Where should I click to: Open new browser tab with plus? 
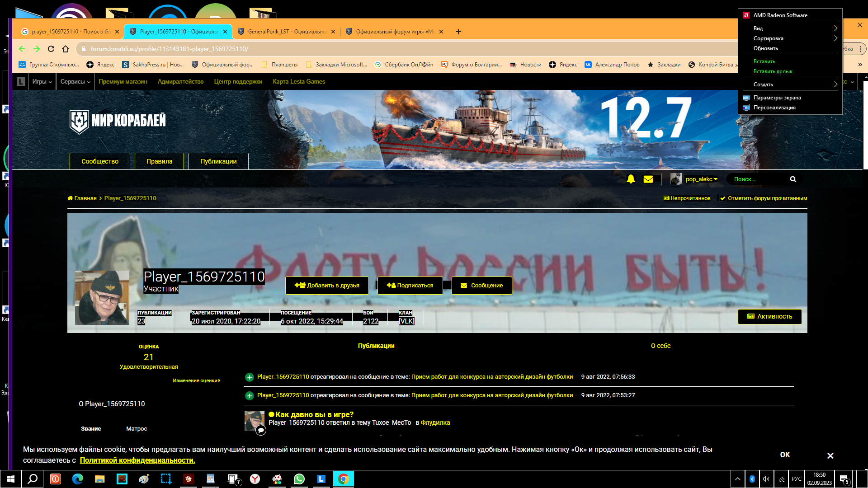click(458, 32)
